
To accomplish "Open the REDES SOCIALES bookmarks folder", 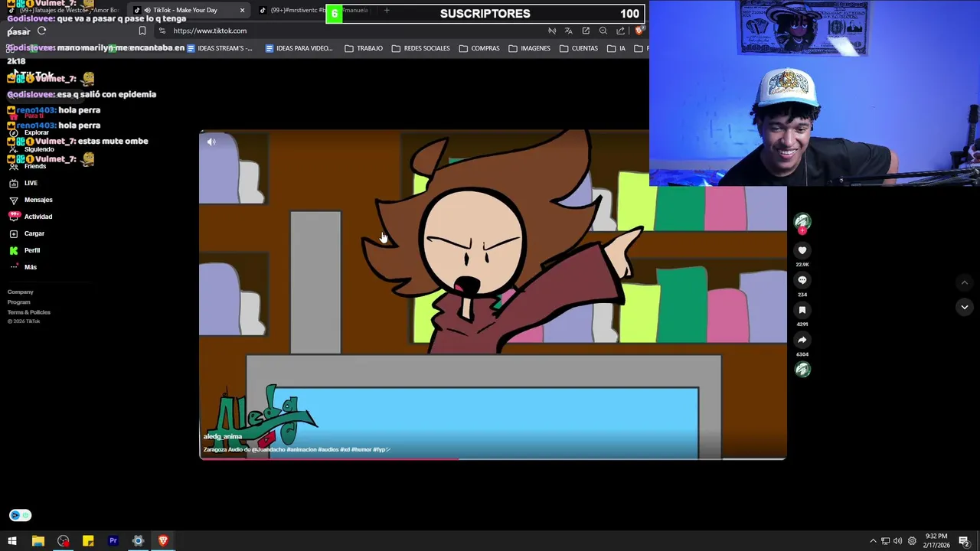I will point(420,48).
